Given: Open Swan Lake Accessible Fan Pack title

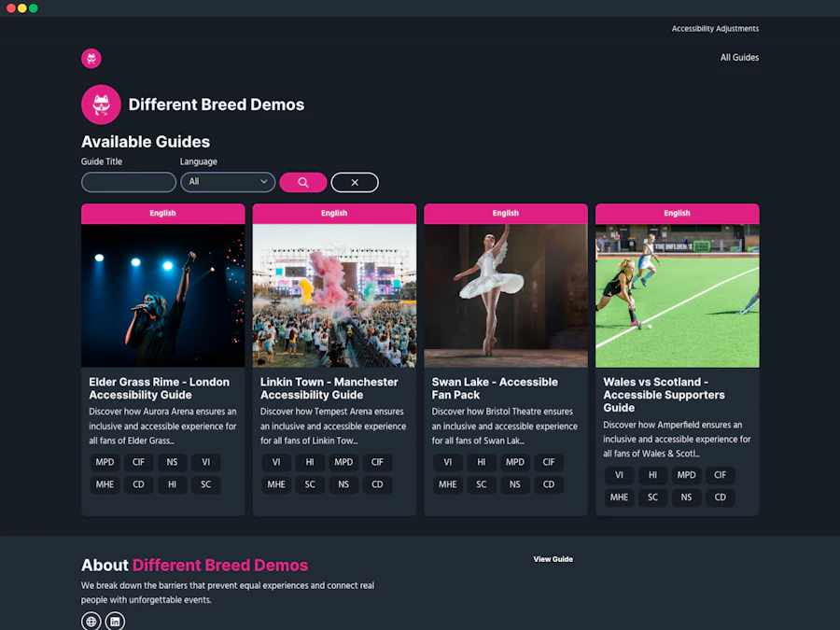Looking at the screenshot, I should 495,388.
